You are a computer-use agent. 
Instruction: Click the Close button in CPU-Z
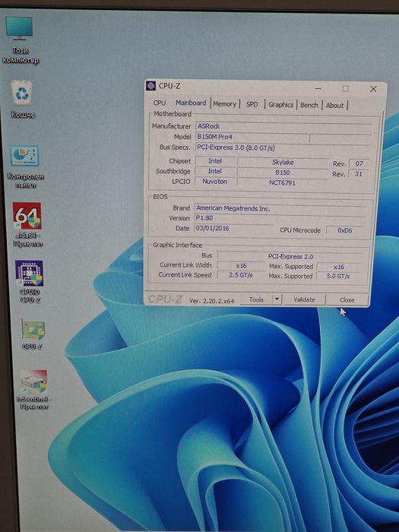347,300
